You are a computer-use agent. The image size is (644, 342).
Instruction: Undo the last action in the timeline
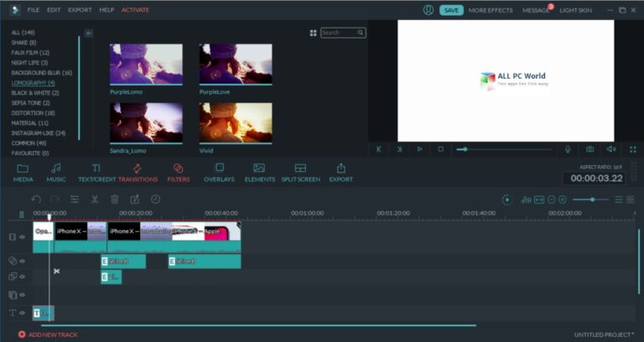tap(36, 199)
